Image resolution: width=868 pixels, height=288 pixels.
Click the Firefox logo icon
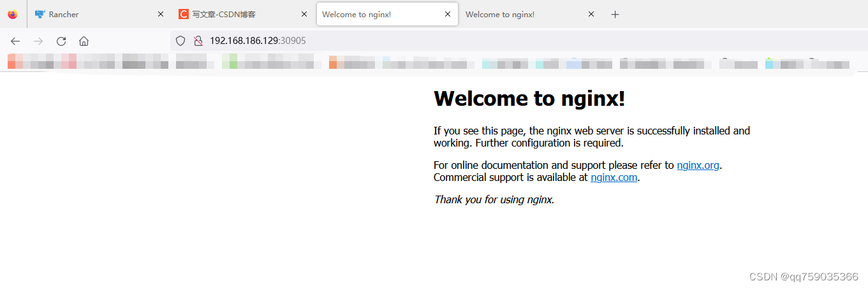13,14
